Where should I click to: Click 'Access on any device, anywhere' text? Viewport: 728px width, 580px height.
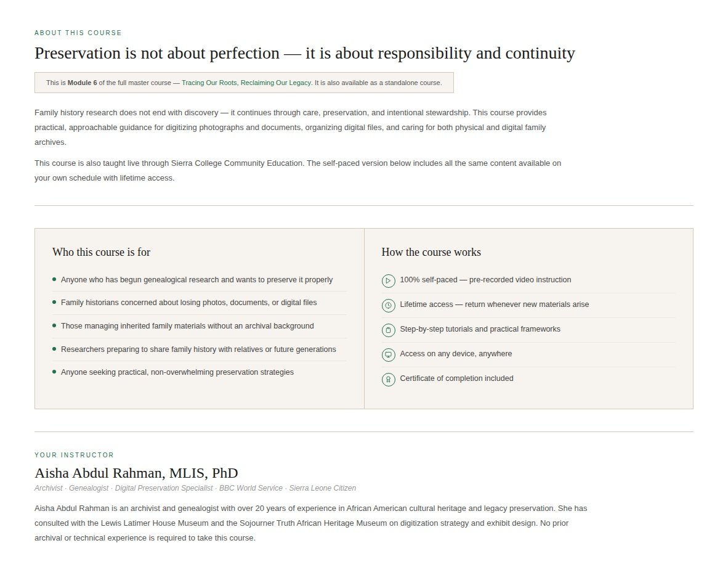tap(456, 354)
